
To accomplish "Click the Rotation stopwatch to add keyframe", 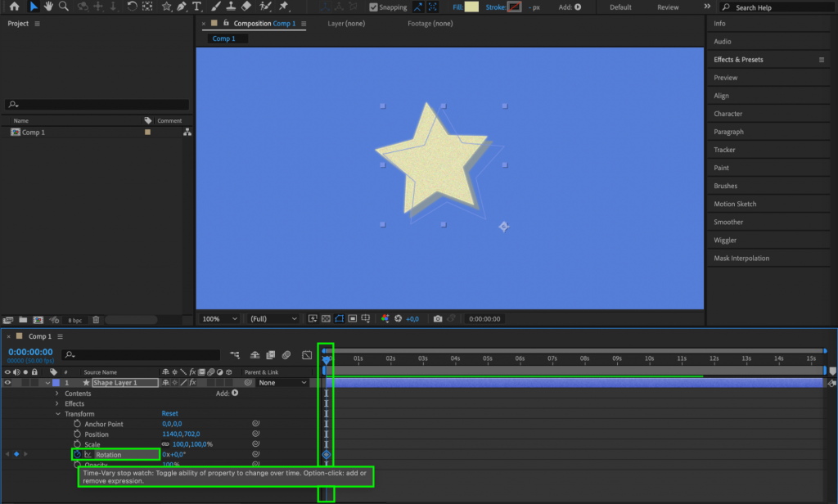I will point(77,454).
